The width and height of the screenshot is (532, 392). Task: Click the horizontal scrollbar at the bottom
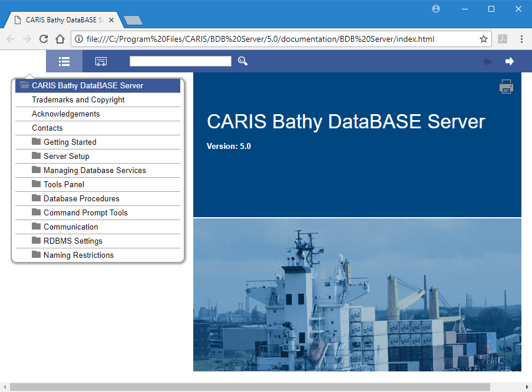point(250,387)
